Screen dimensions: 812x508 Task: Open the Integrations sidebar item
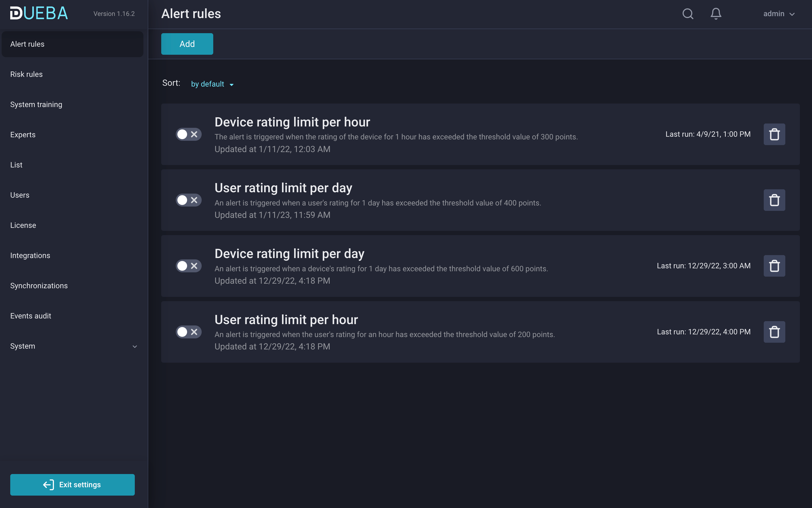click(x=30, y=255)
